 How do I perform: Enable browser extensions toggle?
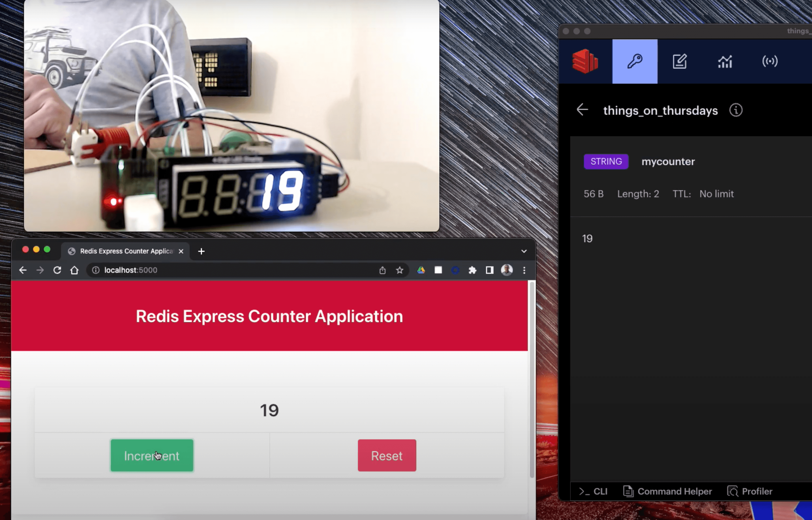(472, 270)
